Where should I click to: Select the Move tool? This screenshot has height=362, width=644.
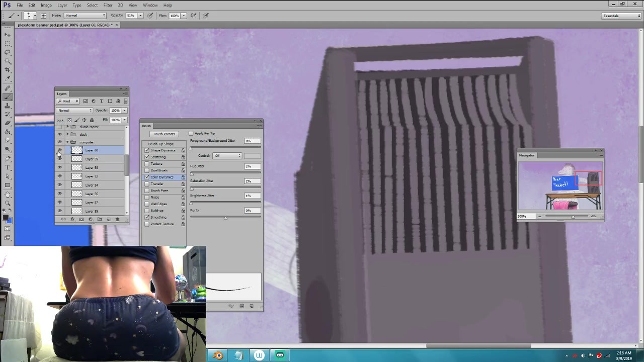(8, 35)
